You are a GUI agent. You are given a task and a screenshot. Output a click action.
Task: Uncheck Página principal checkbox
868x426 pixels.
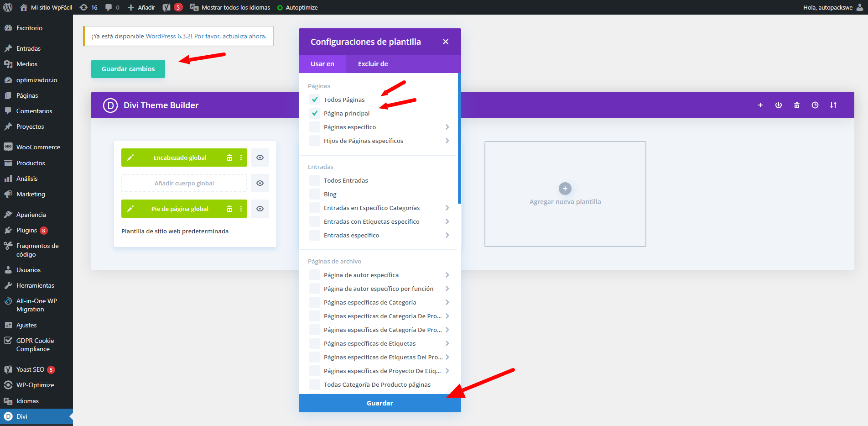click(315, 113)
